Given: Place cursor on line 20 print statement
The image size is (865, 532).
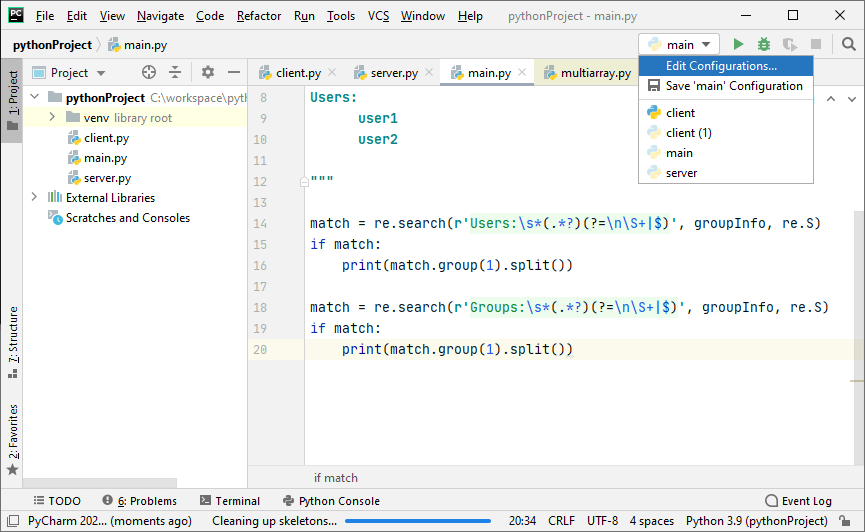Looking at the screenshot, I should coord(457,349).
